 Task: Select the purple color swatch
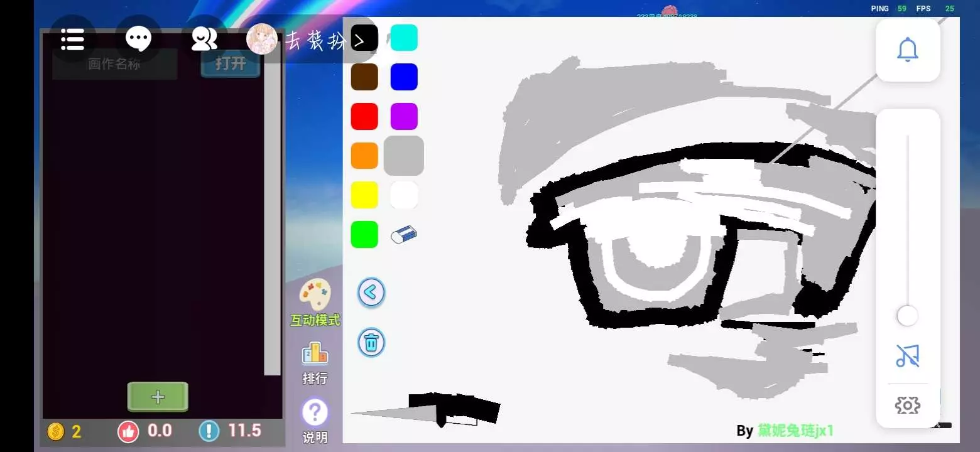click(404, 117)
